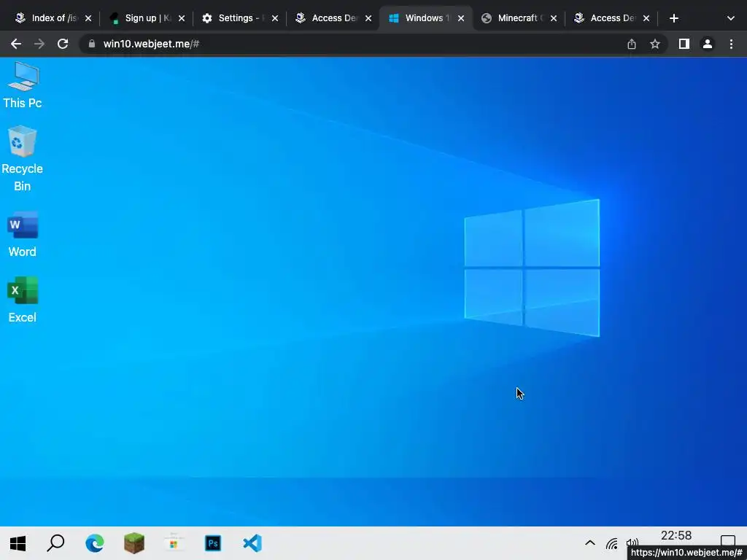Go back in the browser
747x560 pixels.
[16, 44]
